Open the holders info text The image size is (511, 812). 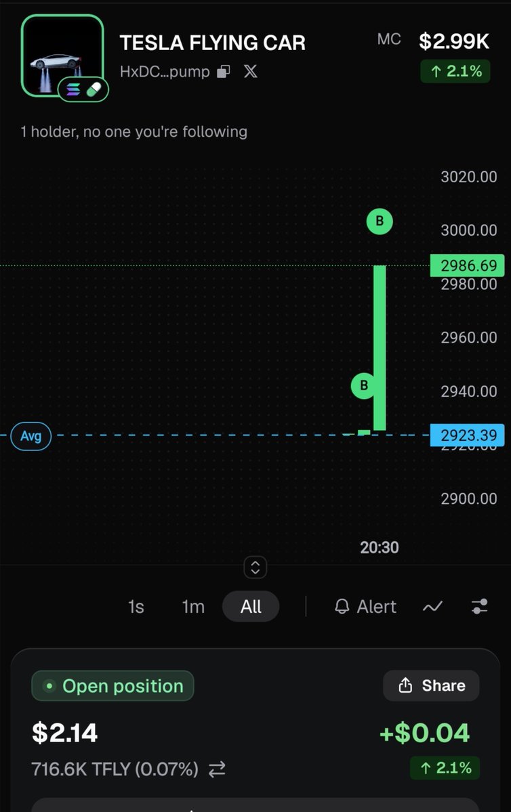(134, 131)
